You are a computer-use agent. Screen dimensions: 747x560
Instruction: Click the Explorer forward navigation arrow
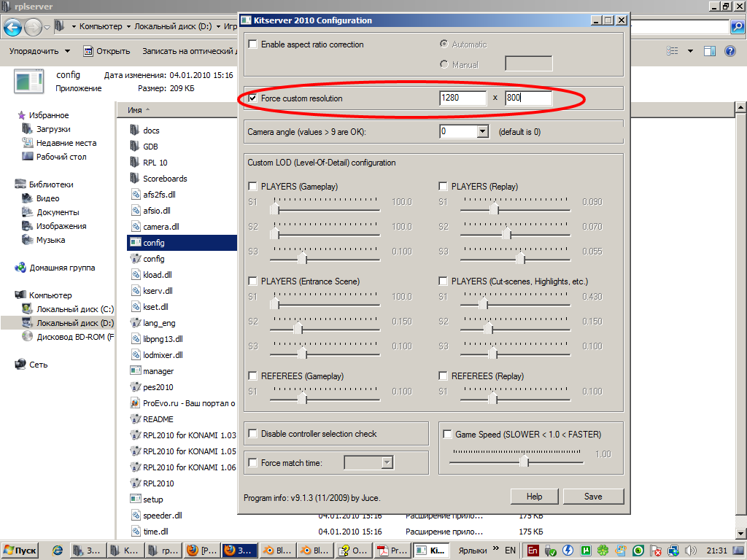point(33,27)
